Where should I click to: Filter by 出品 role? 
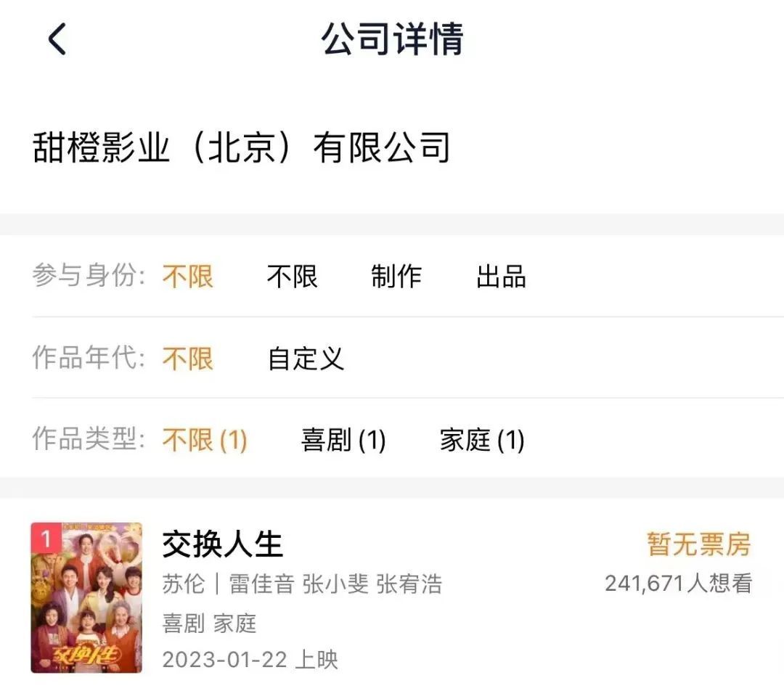[500, 276]
